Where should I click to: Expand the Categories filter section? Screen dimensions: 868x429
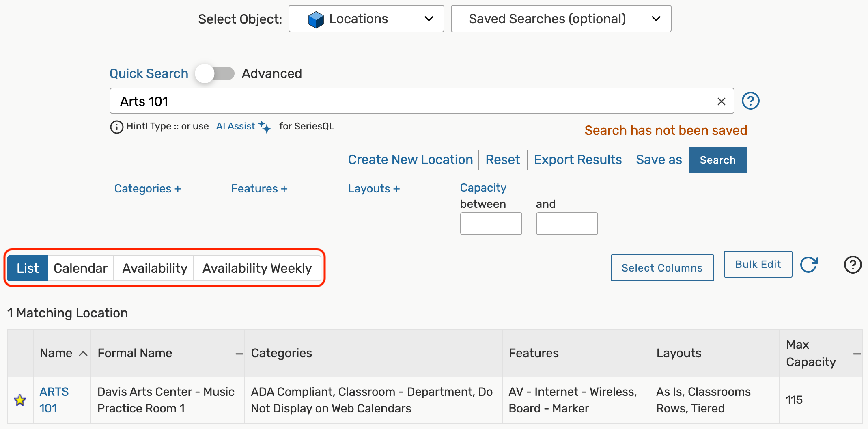(148, 188)
